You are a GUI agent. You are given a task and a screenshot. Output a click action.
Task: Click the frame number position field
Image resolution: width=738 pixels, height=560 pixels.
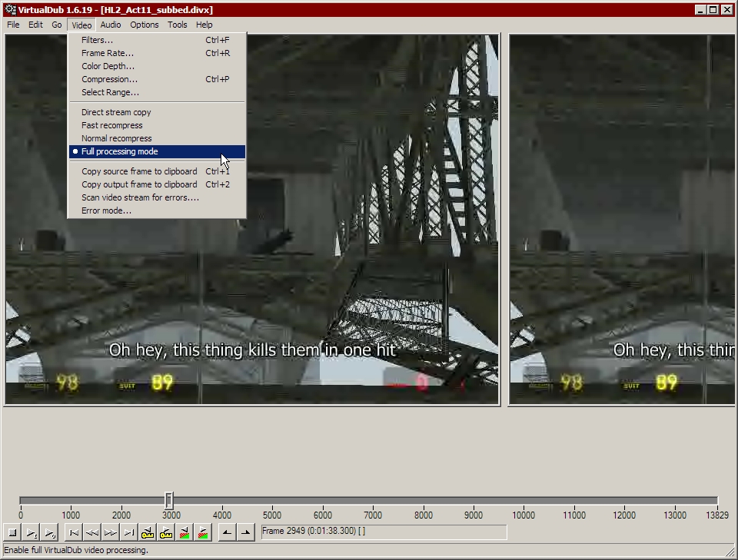click(x=384, y=532)
